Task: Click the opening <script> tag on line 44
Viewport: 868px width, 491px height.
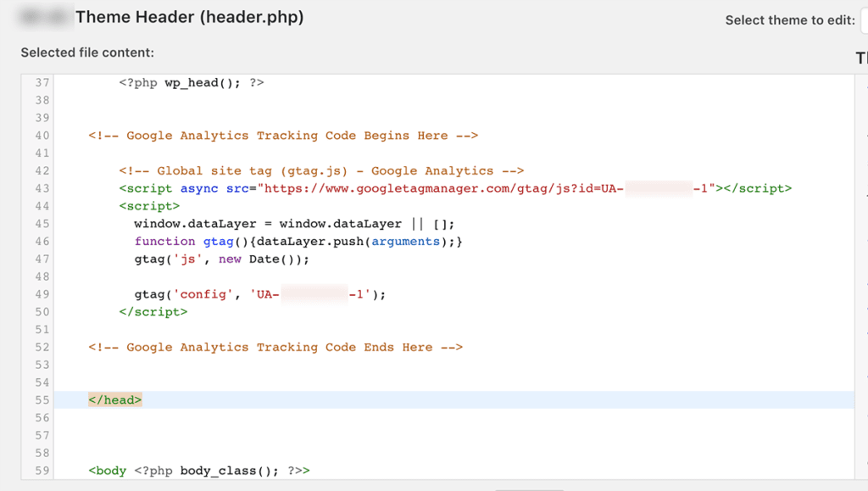Action: (149, 205)
